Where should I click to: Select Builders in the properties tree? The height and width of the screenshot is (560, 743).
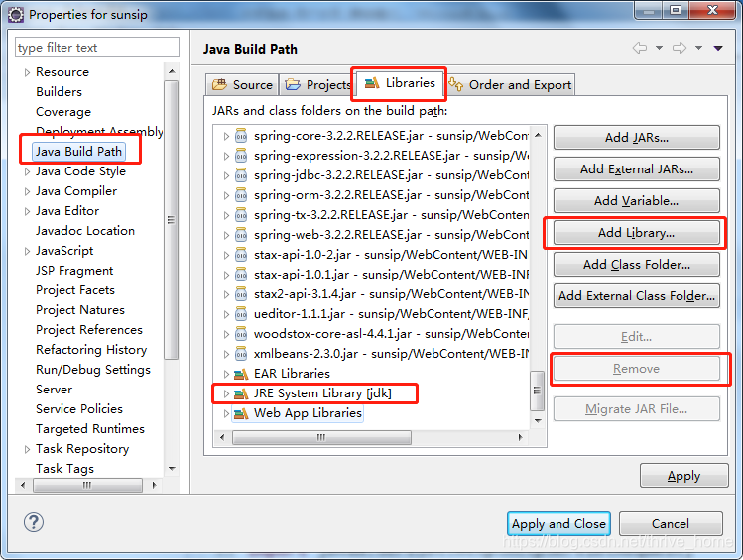59,92
